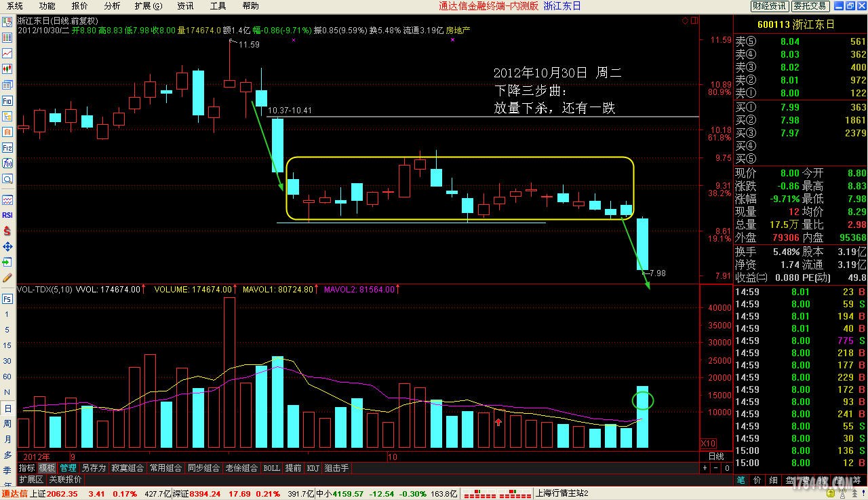Open the f(x) formula manager icon

point(7,163)
